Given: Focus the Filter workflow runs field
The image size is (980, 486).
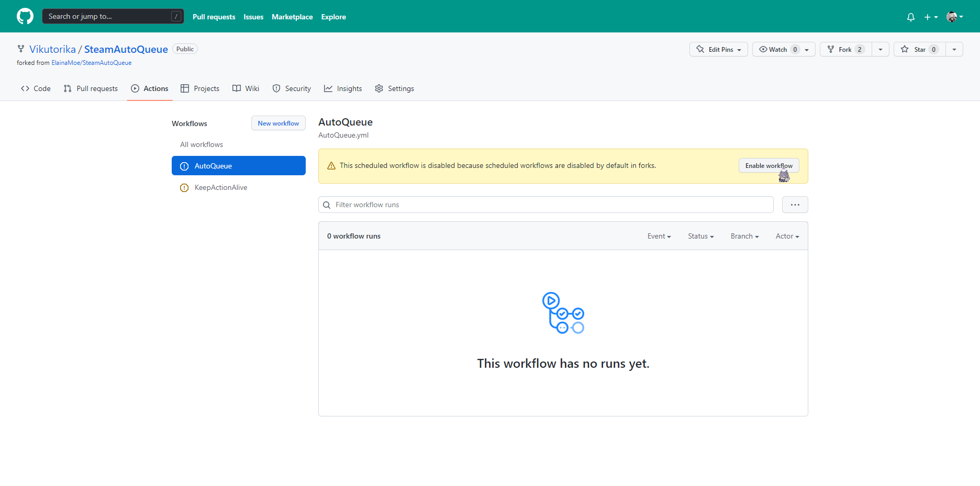Looking at the screenshot, I should [x=550, y=205].
